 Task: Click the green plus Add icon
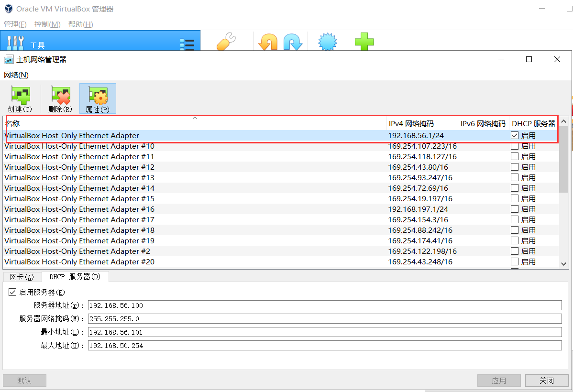tap(364, 41)
